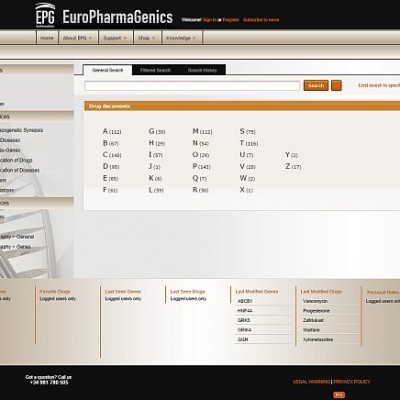Screen dimensions: 400x400
Task: Expand the Support dropdown menu
Action: pos(115,38)
